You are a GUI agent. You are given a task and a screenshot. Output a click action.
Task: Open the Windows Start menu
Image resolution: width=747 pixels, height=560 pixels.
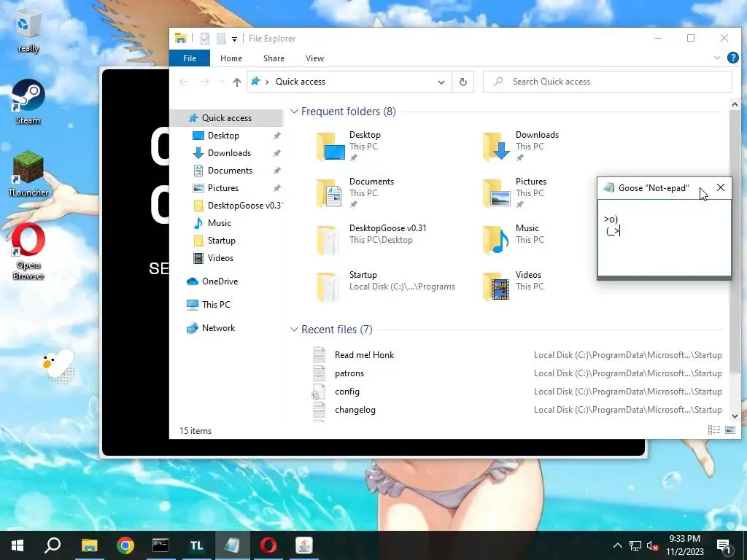[x=18, y=545]
